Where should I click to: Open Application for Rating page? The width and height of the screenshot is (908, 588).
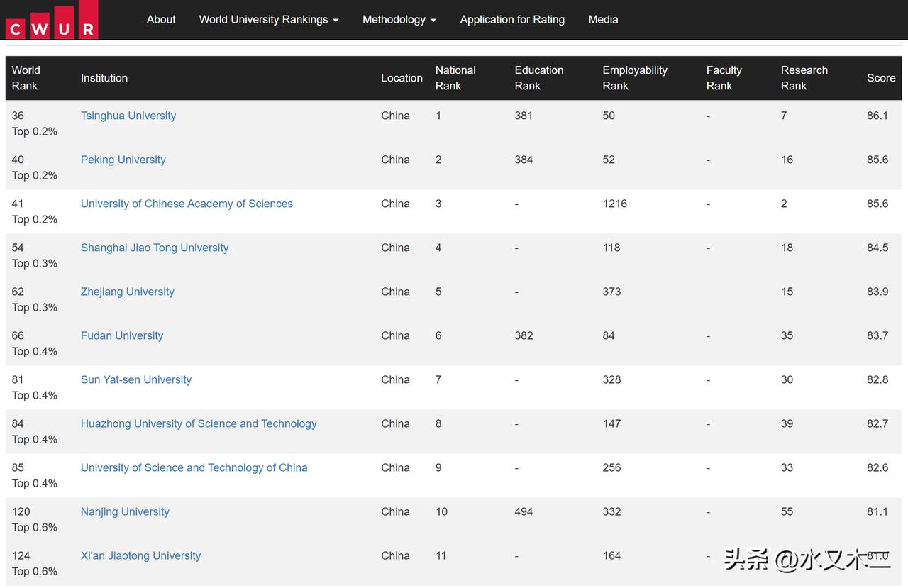tap(512, 20)
